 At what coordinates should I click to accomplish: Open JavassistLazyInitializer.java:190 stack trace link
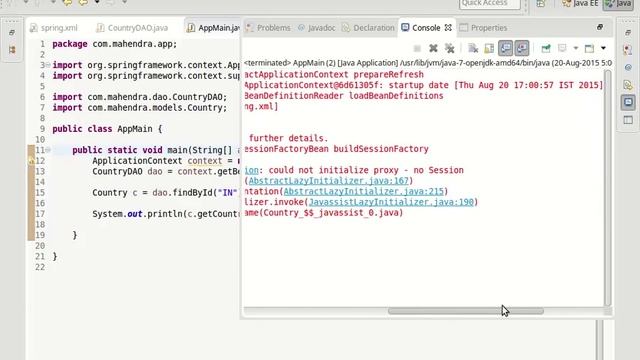coord(391,202)
